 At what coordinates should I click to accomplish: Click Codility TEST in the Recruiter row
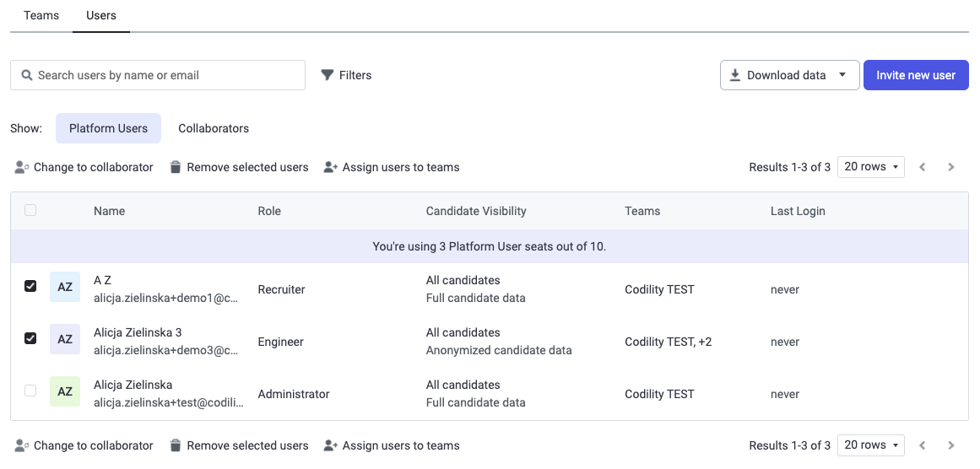click(659, 290)
